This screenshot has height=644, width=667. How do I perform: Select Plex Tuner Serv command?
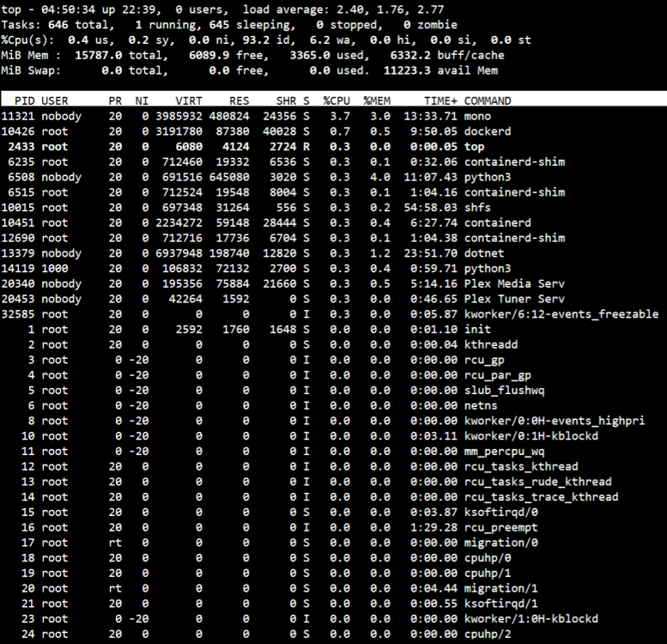514,299
